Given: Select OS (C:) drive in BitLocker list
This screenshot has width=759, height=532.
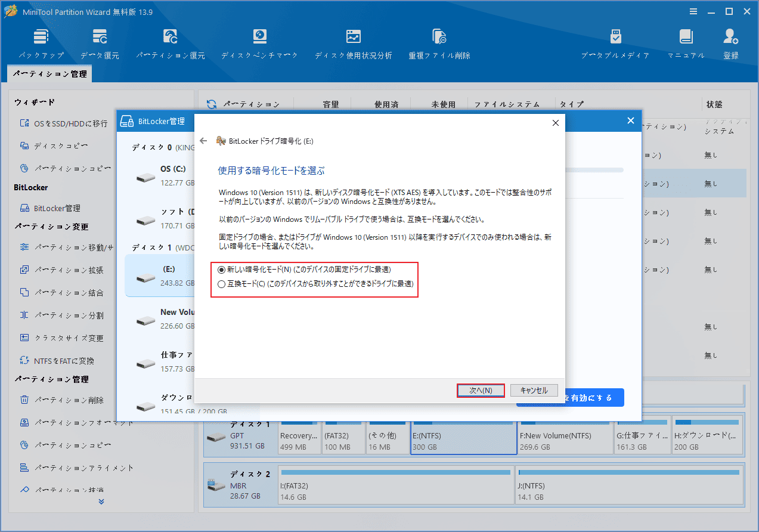Looking at the screenshot, I should point(160,176).
